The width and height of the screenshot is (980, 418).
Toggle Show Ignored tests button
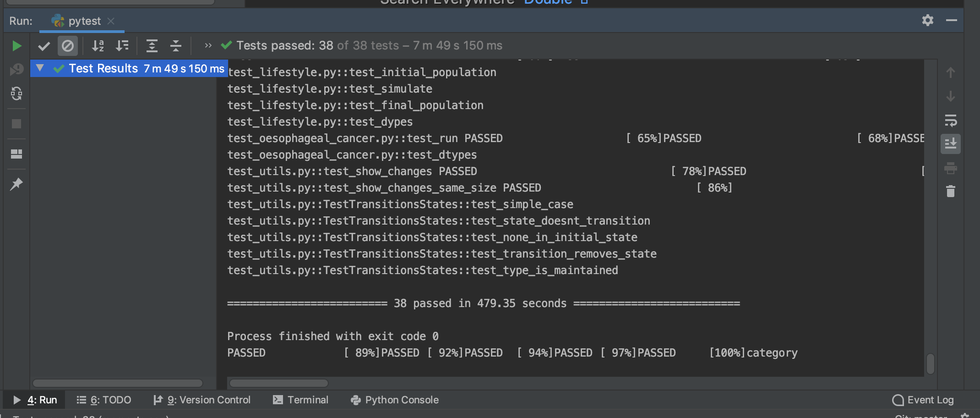click(x=67, y=46)
